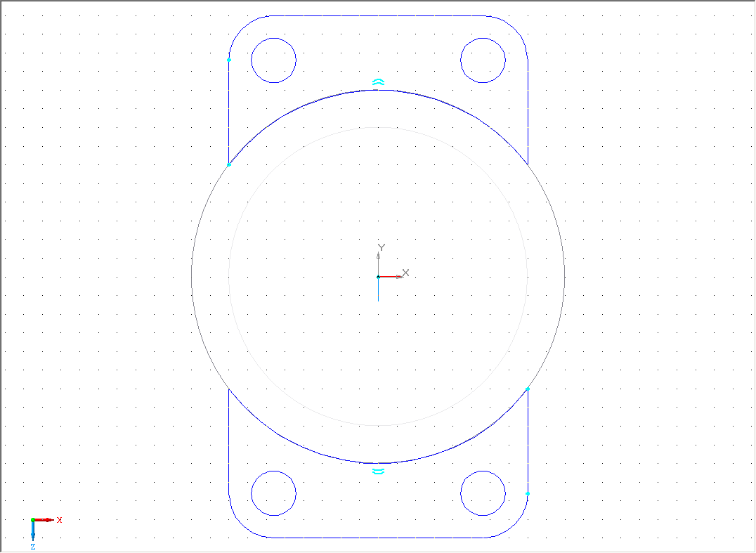
Task: Select the tangent constraint symbol above the large circle
Action: [x=379, y=82]
